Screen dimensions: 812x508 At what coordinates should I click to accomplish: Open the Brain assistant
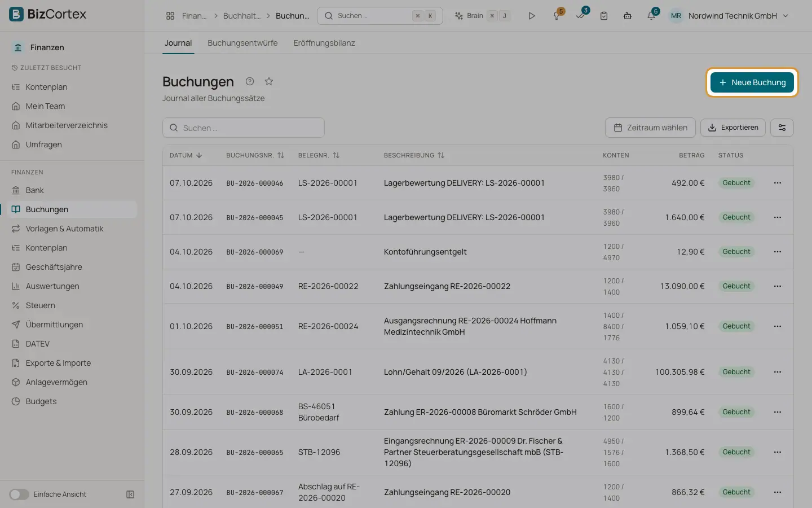[482, 16]
